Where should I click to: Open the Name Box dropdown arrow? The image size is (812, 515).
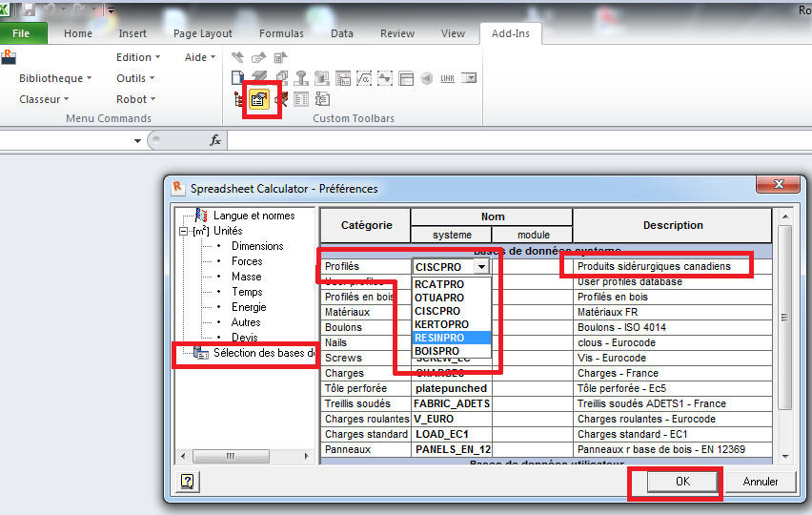click(137, 140)
